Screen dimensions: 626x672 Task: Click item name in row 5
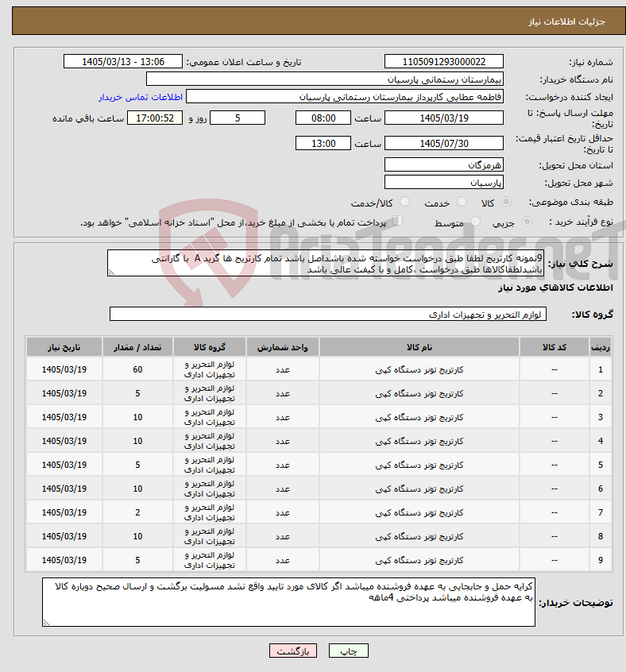click(x=419, y=465)
